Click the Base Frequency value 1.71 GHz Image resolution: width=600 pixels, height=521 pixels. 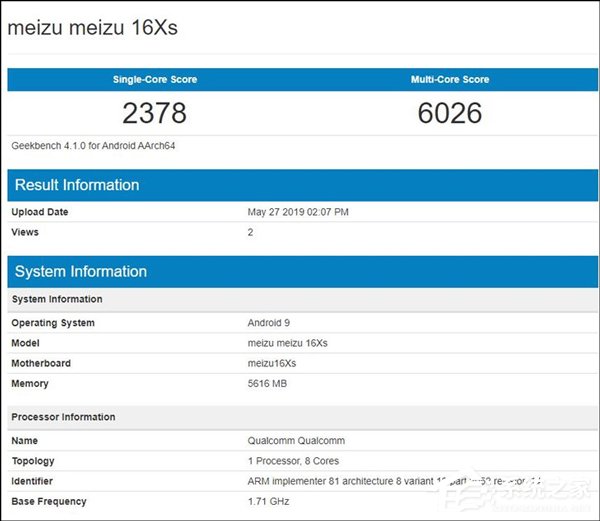[x=270, y=501]
